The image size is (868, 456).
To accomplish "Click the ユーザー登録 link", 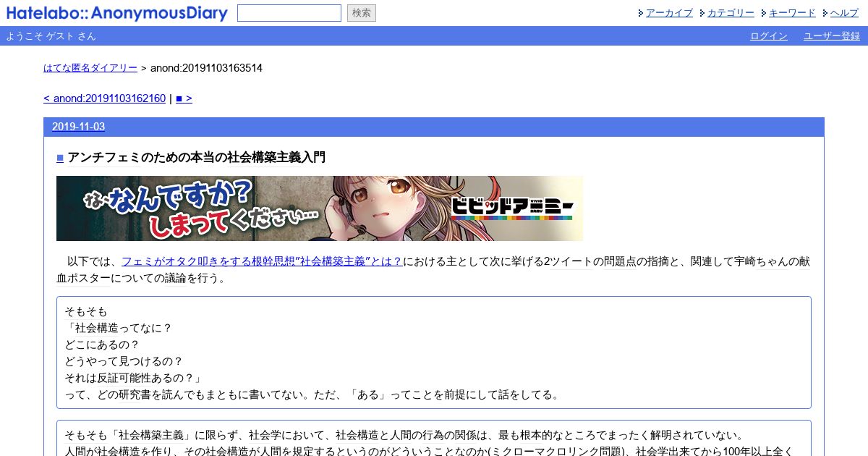I will [x=832, y=36].
